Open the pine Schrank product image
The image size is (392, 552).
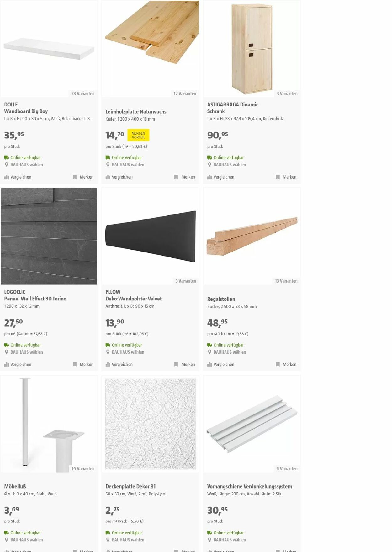[x=252, y=49]
